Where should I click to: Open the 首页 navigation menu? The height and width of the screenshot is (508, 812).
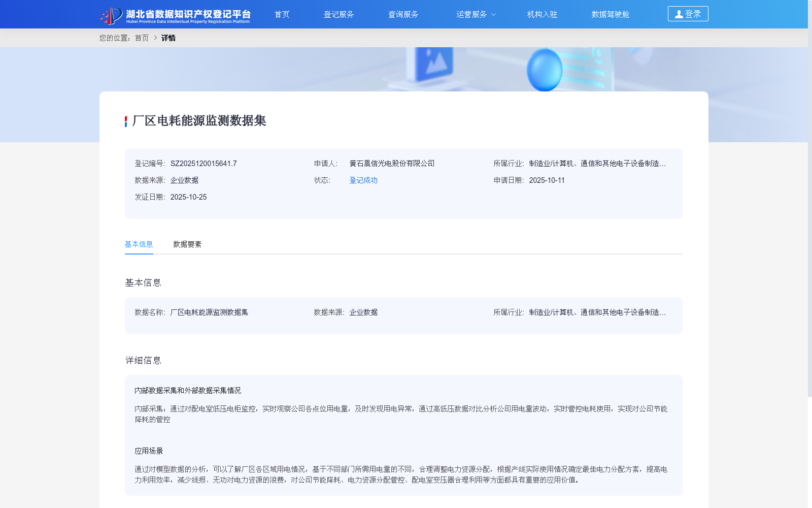[x=282, y=14]
